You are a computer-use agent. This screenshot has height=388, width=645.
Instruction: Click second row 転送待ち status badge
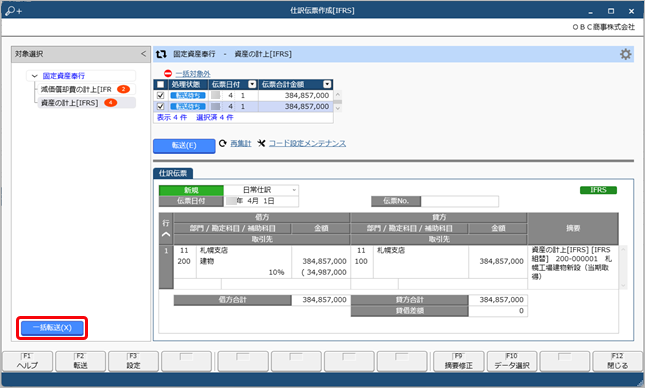click(188, 107)
